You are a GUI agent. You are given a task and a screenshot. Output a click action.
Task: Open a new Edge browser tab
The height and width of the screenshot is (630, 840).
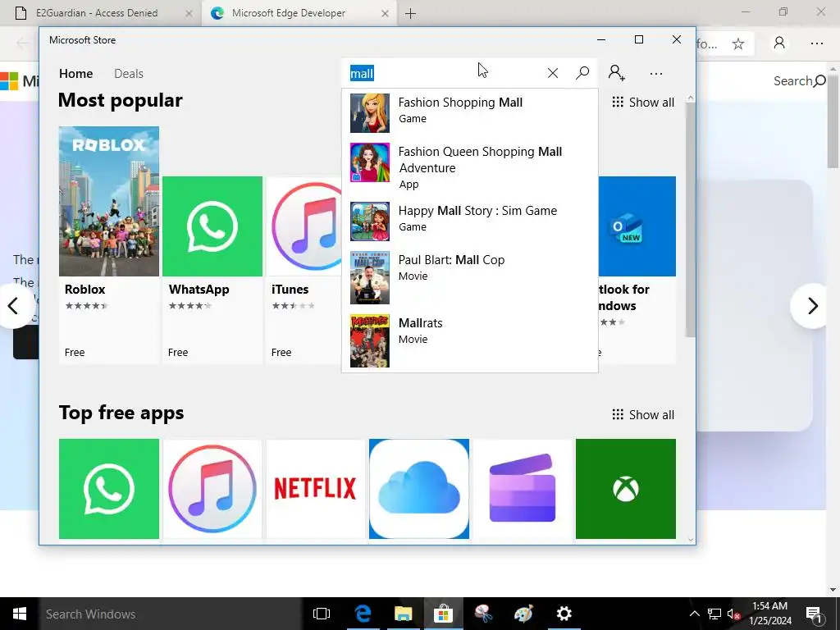410,13
